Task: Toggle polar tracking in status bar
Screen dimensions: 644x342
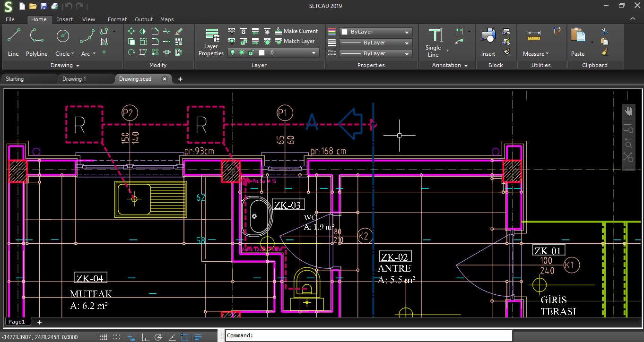Action: tap(158, 337)
